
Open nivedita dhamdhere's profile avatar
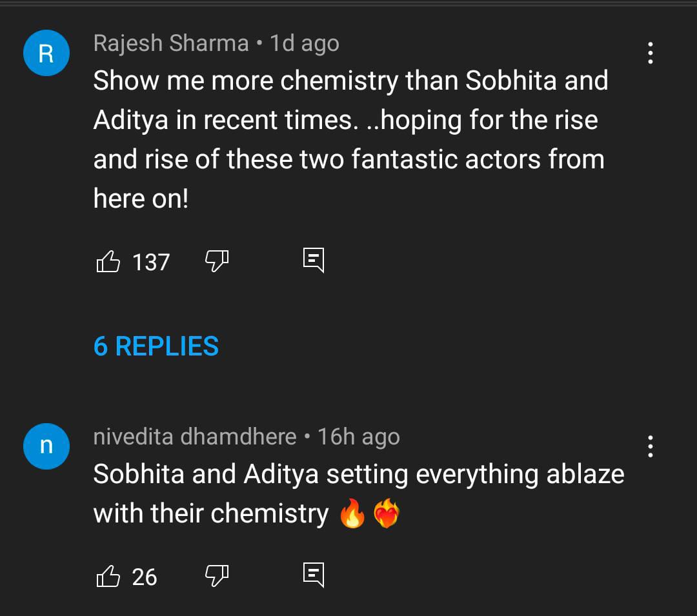pos(46,446)
